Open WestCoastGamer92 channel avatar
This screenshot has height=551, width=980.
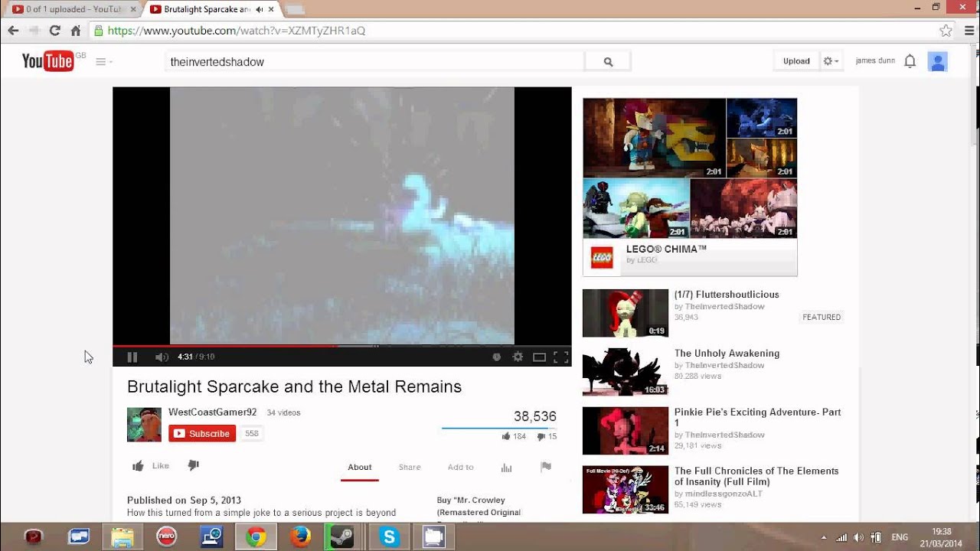pos(144,425)
